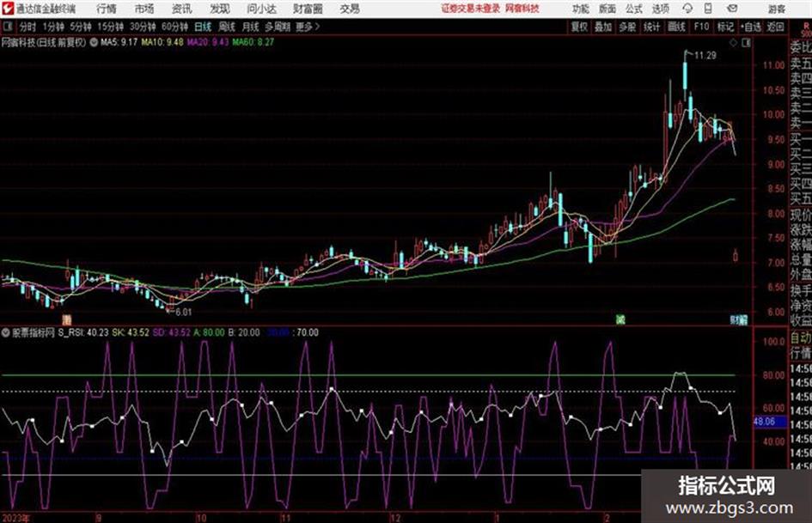Open the 多周期 multi-period view
The image size is (812, 523).
(x=278, y=27)
